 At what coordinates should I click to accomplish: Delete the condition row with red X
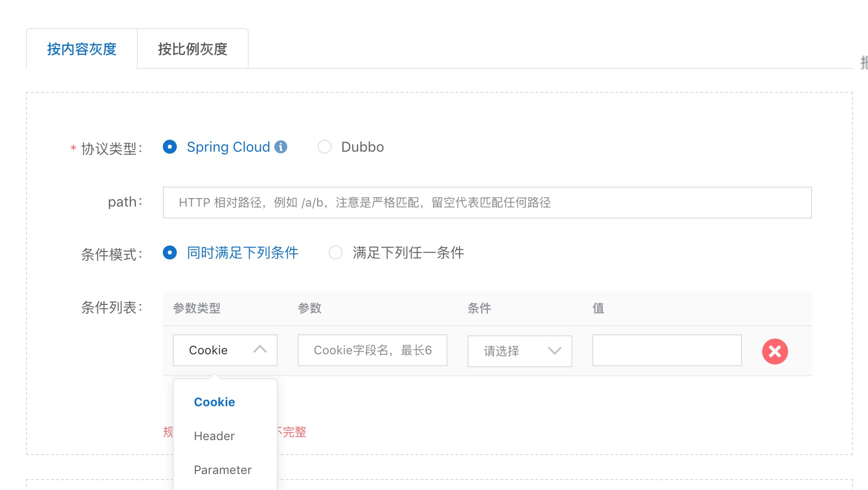775,351
